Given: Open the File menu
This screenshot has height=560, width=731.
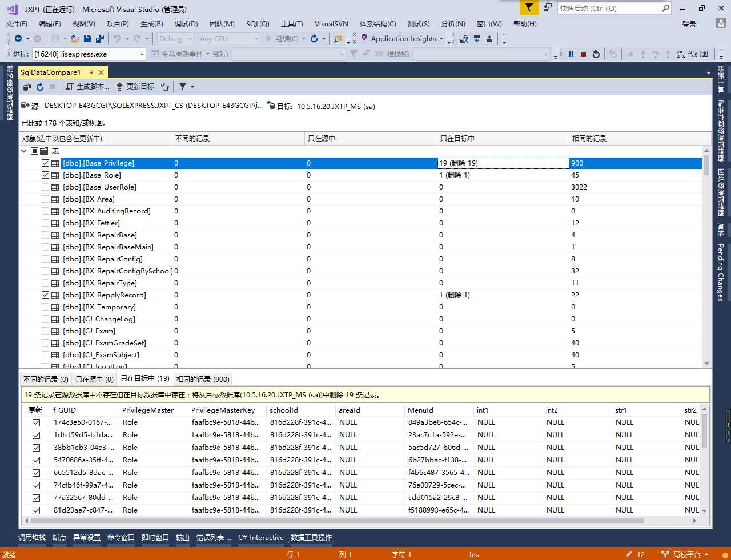Looking at the screenshot, I should pyautogui.click(x=17, y=23).
